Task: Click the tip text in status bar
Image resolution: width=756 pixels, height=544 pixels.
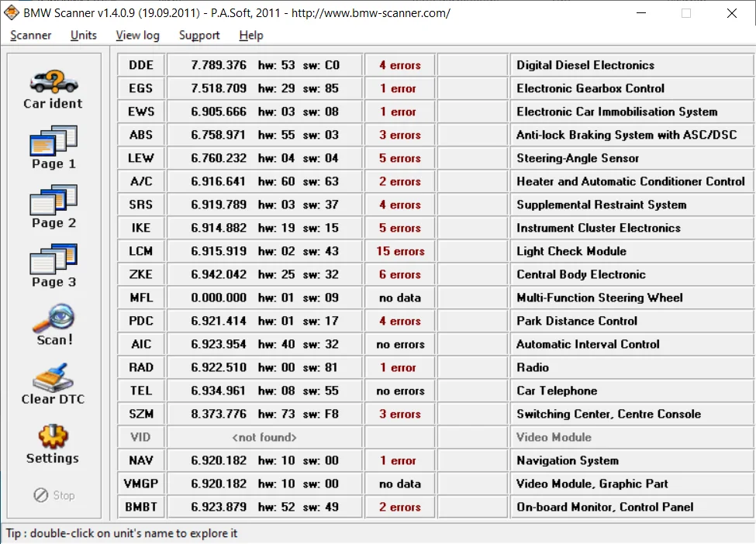Action: pos(122,533)
